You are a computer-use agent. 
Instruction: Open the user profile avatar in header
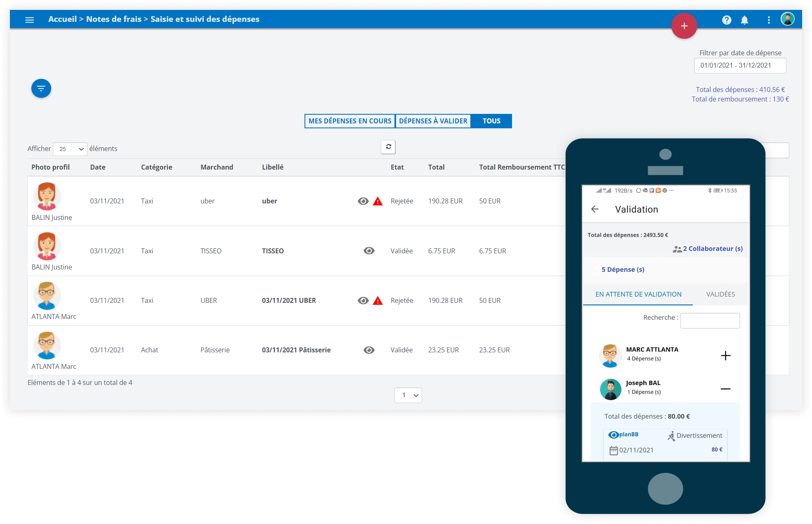[787, 19]
